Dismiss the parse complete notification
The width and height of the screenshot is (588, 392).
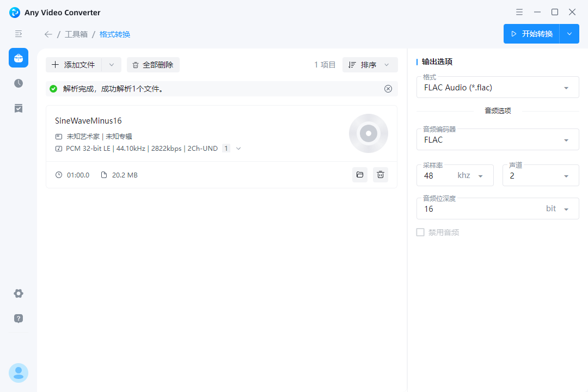(388, 89)
